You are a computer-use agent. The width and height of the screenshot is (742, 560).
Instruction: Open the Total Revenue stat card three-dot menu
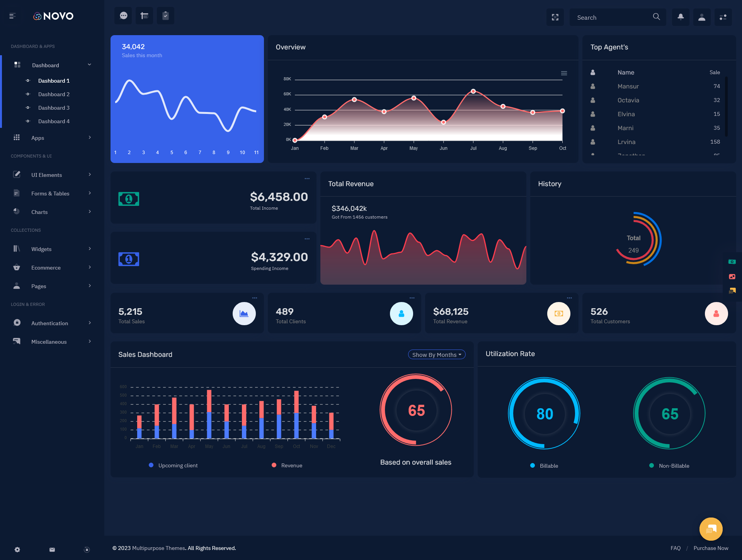[569, 298]
